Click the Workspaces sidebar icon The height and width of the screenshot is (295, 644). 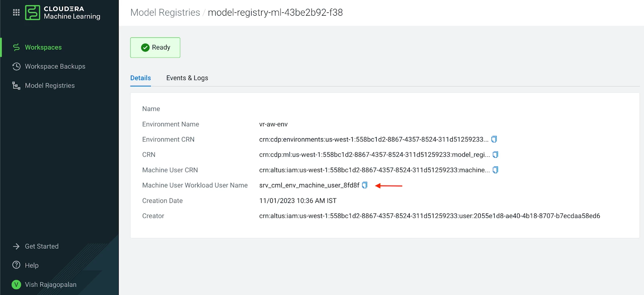click(x=16, y=47)
